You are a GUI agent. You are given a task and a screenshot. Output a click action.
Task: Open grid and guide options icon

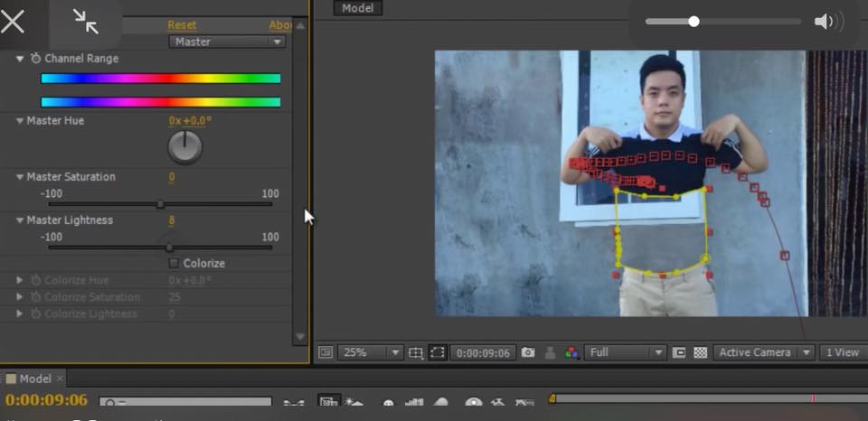point(416,352)
